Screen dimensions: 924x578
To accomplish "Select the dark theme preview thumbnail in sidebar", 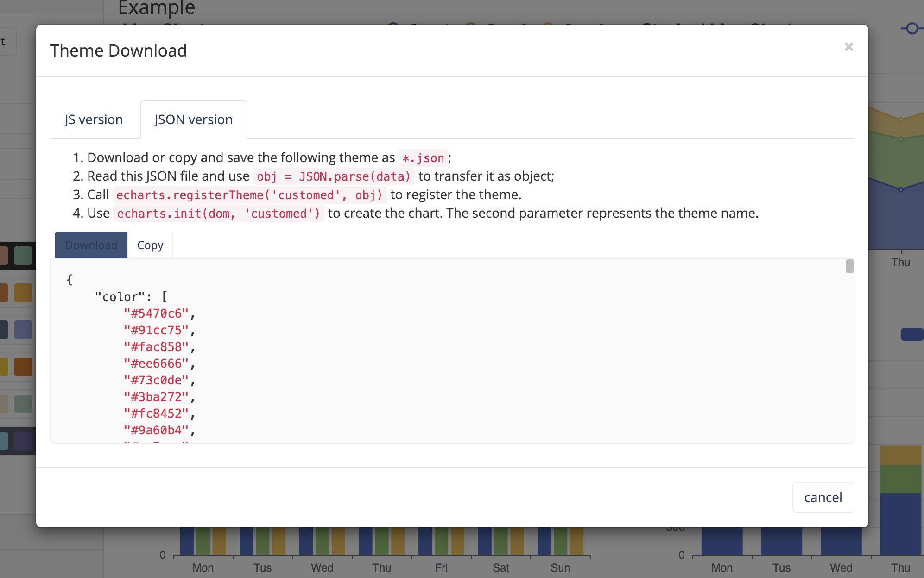I will tap(18, 256).
